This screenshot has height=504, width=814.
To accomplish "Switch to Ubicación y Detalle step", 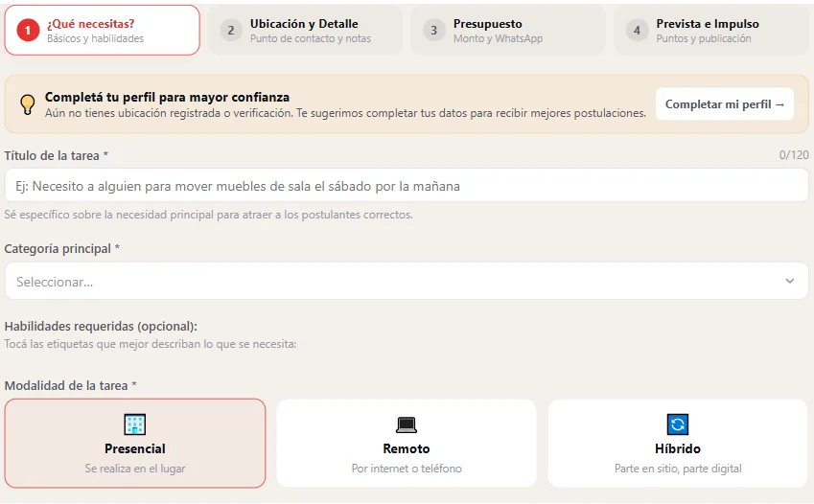I will tap(305, 30).
